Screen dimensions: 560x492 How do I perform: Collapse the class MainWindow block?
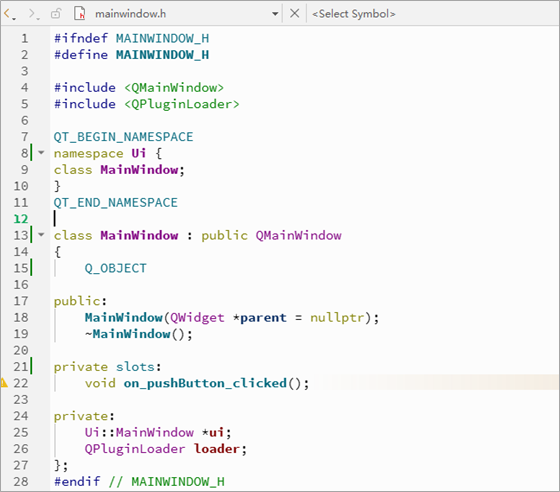(41, 235)
